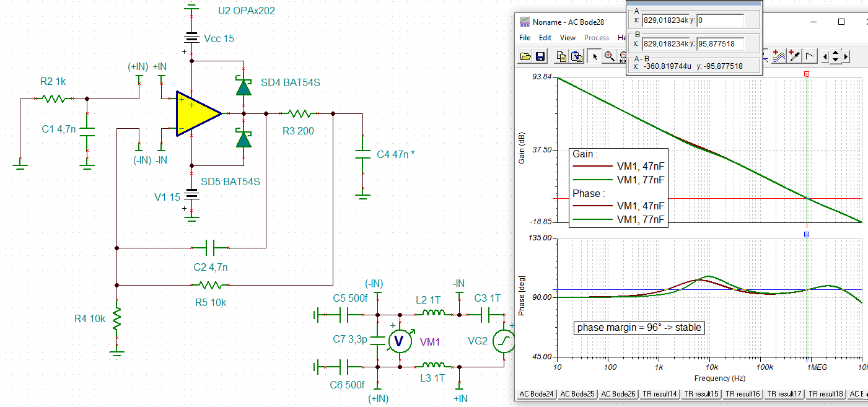Select resistor R4 10k symbol
The height and width of the screenshot is (407, 868).
116,320
